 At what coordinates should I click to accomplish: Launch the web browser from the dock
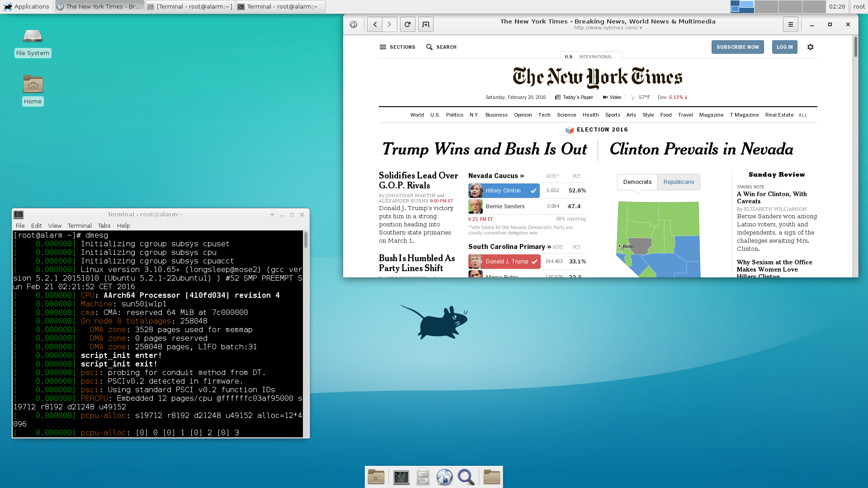[444, 477]
